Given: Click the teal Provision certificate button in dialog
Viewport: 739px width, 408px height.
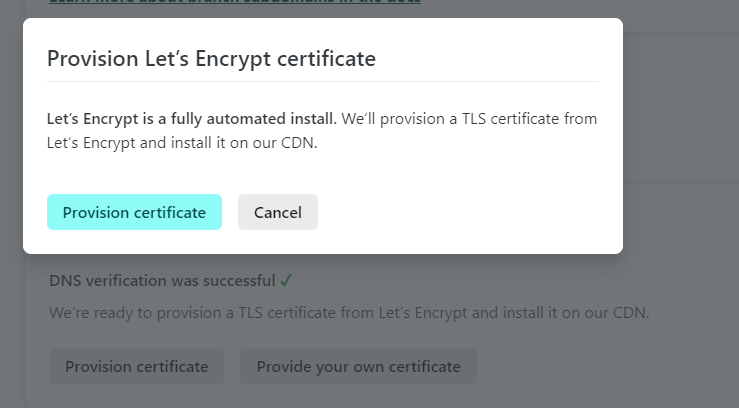Looking at the screenshot, I should click(134, 212).
